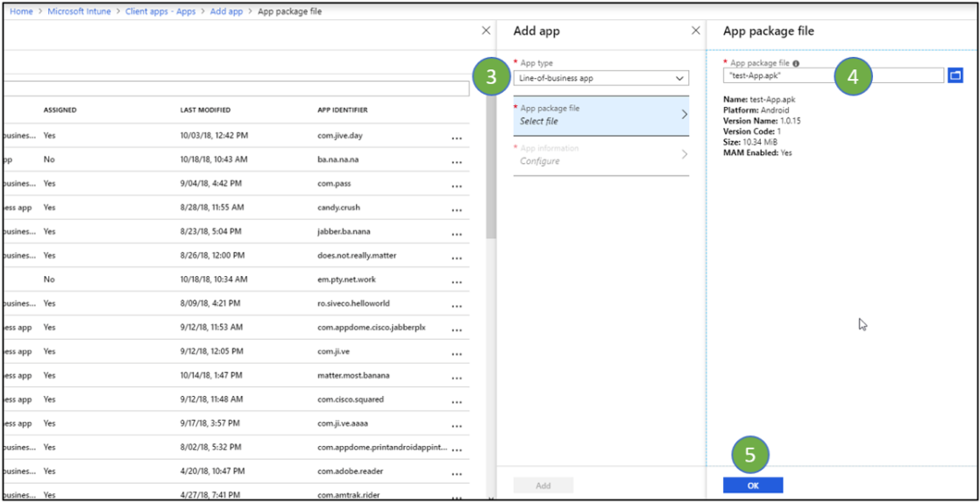Image resolution: width=980 pixels, height=502 pixels.
Task: Click the App package file text field
Action: coord(833,76)
